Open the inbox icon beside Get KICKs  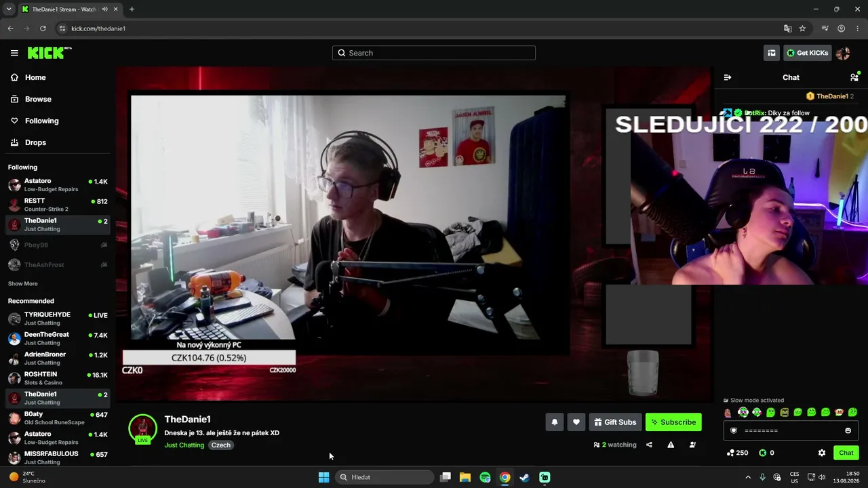coord(772,53)
